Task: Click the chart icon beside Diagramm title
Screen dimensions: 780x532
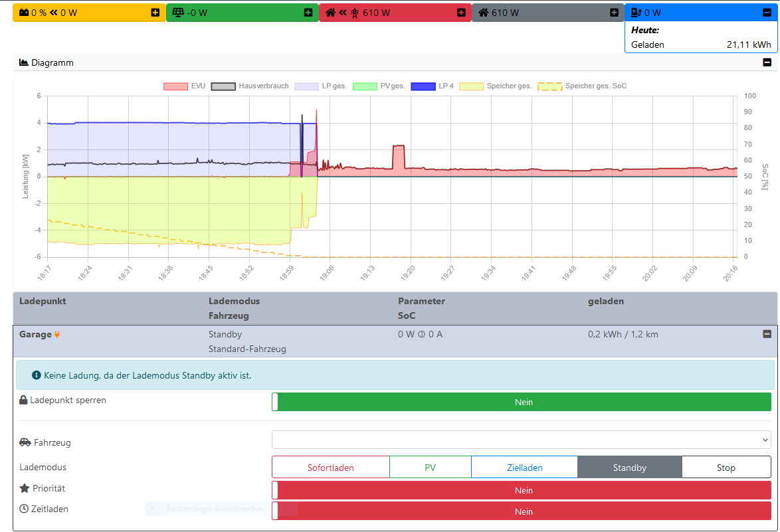Action: pyautogui.click(x=24, y=62)
